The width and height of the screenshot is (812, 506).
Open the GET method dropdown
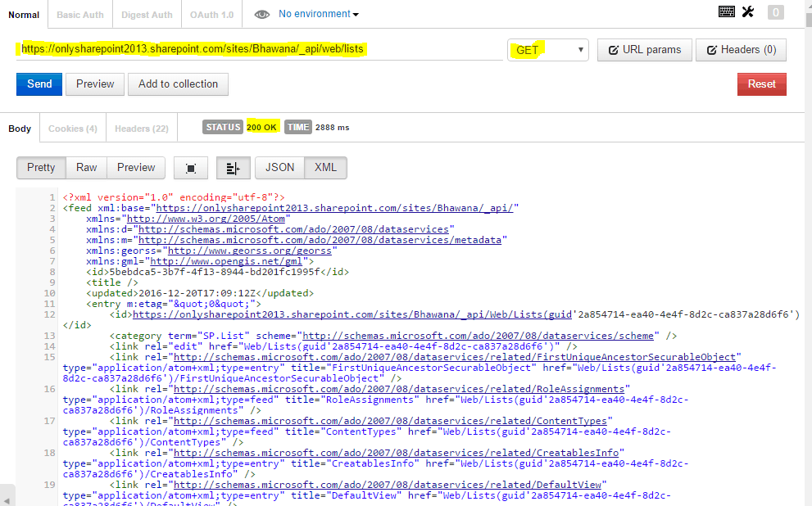(547, 50)
